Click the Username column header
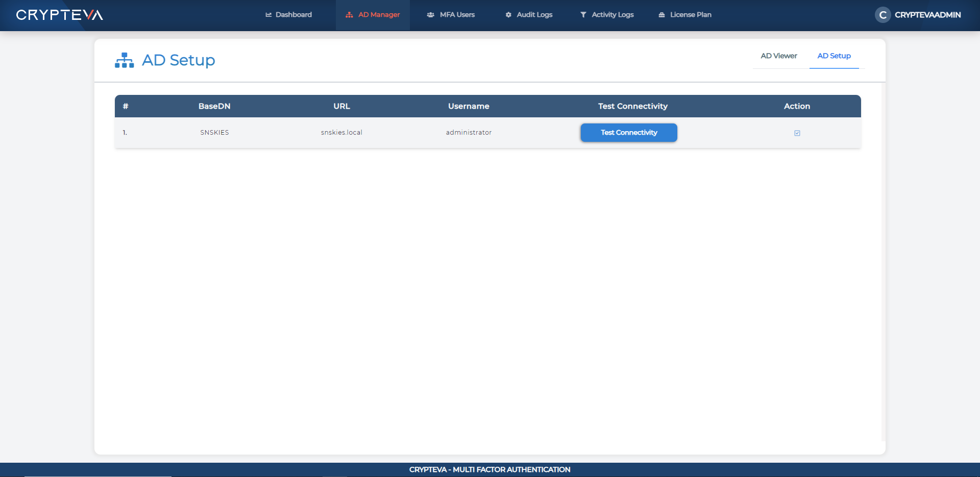980x477 pixels. 469,106
